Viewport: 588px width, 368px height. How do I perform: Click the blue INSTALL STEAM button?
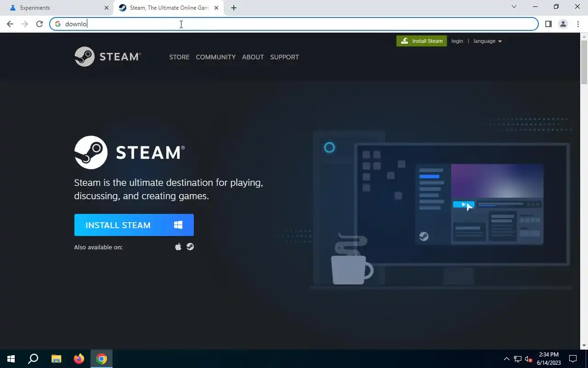coord(134,225)
